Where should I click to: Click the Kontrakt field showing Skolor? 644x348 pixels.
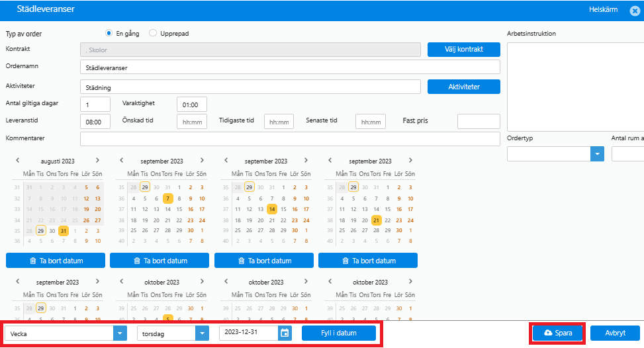click(x=250, y=50)
